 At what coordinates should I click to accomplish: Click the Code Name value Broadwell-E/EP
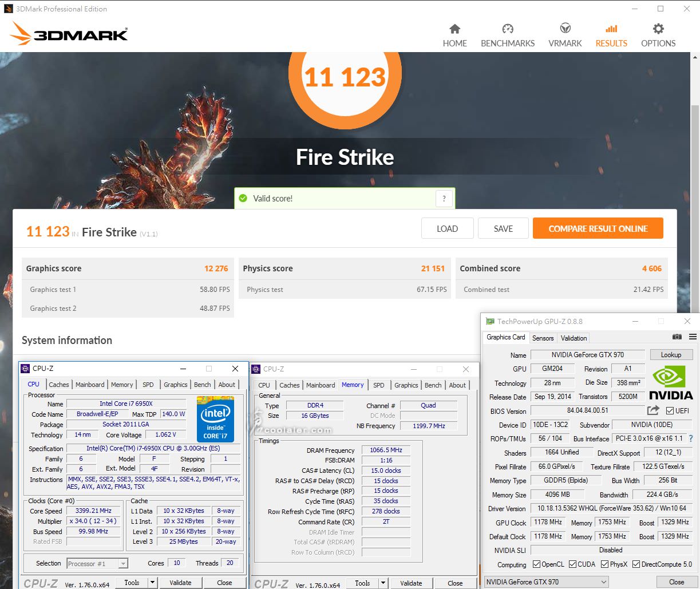click(98, 414)
